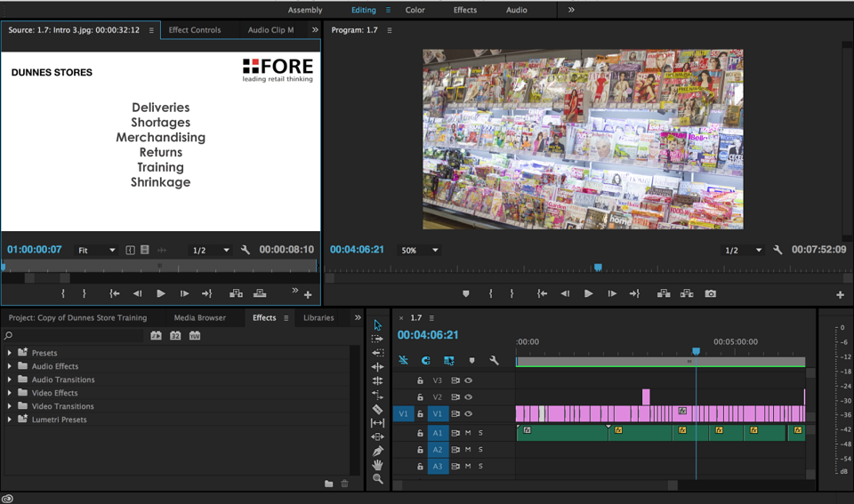Hide the V2 track output eye

pyautogui.click(x=469, y=396)
